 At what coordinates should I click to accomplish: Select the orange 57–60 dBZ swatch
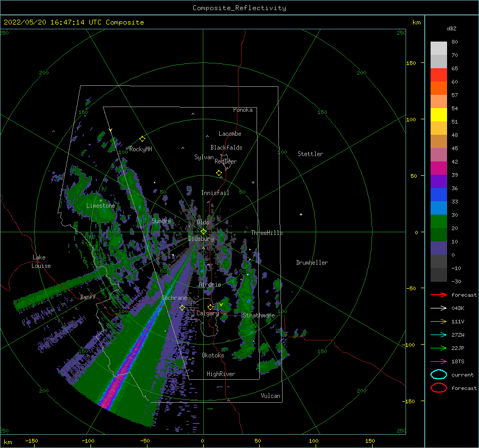(x=439, y=88)
